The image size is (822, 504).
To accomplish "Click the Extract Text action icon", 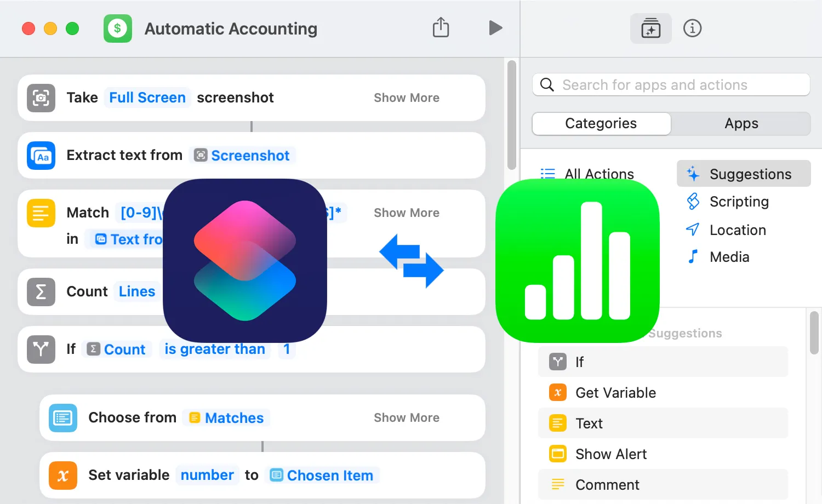I will tap(41, 156).
